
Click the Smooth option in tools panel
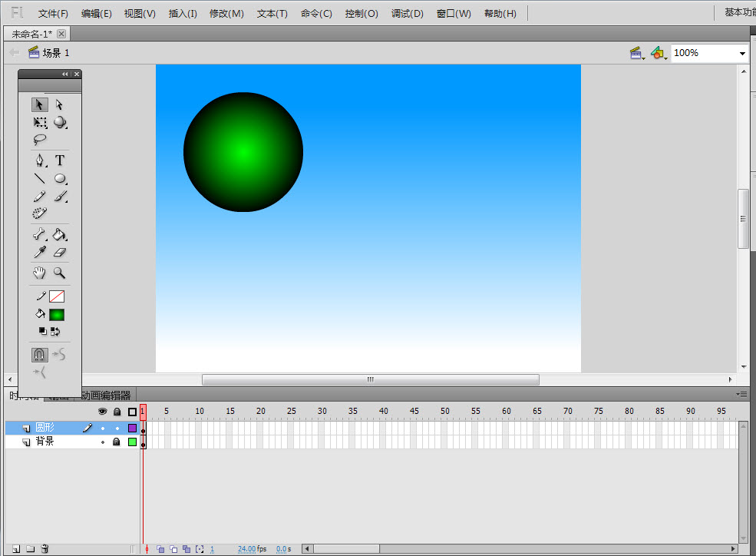(x=59, y=355)
